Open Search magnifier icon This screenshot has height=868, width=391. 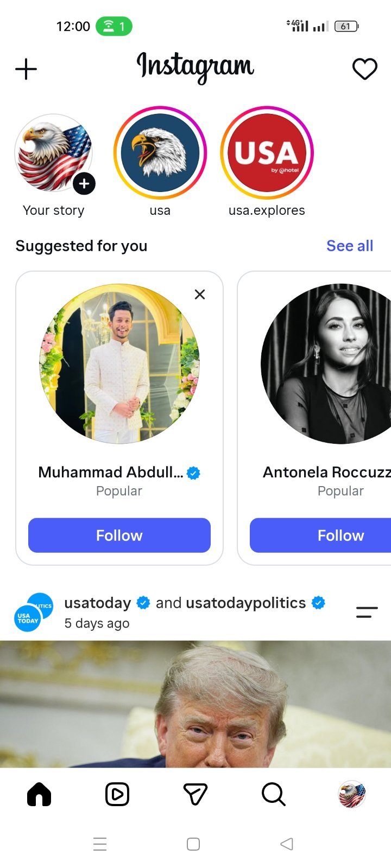pos(273,795)
